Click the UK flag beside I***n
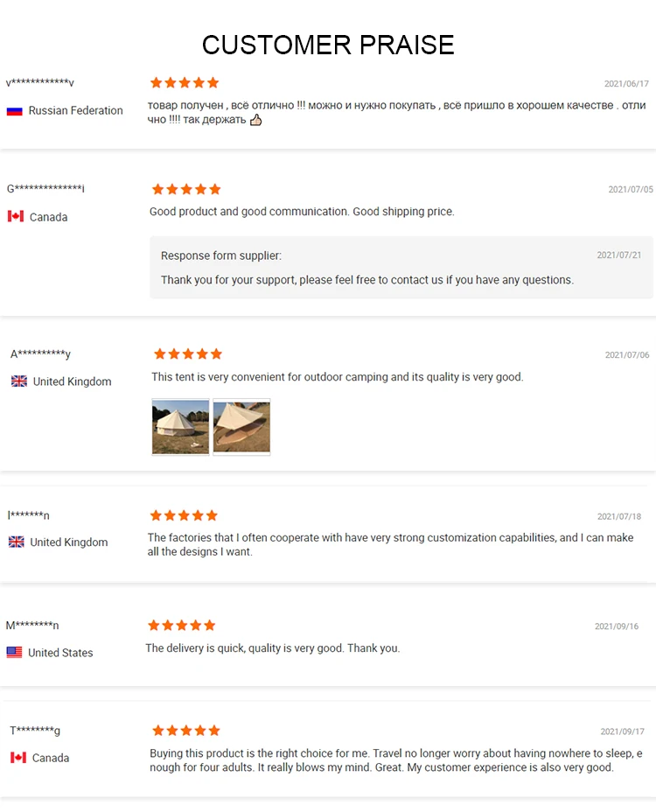The width and height of the screenshot is (656, 812). click(x=17, y=542)
